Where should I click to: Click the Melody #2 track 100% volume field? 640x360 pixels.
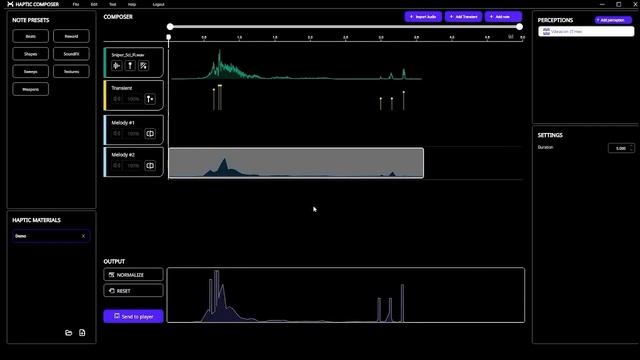tap(133, 166)
